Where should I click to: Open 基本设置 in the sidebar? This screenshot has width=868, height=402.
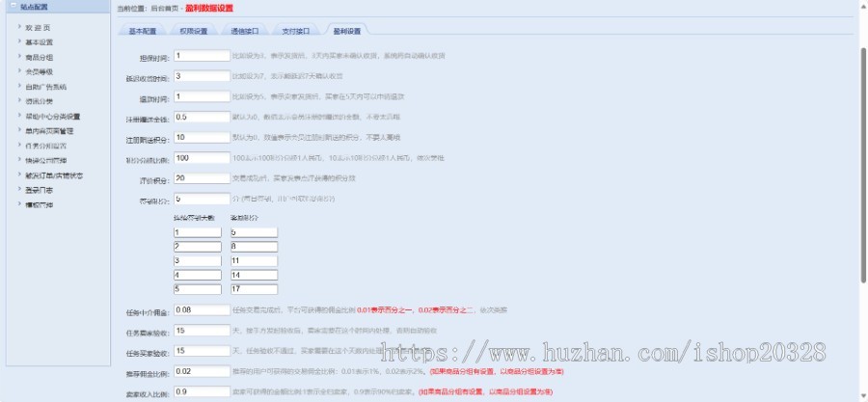[39, 42]
